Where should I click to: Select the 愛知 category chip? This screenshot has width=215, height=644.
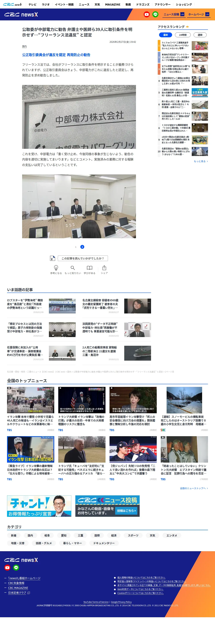[64, 535]
